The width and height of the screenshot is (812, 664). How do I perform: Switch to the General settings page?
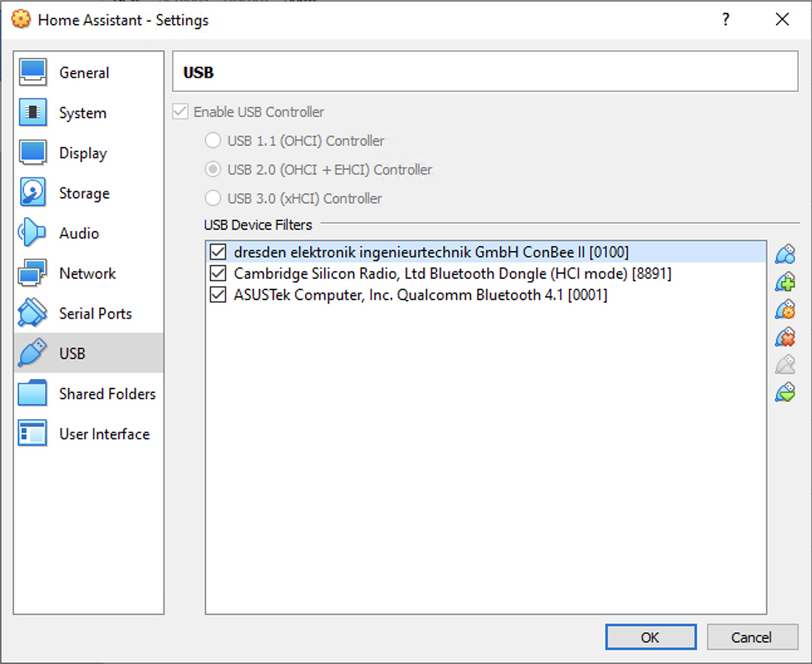[83, 72]
